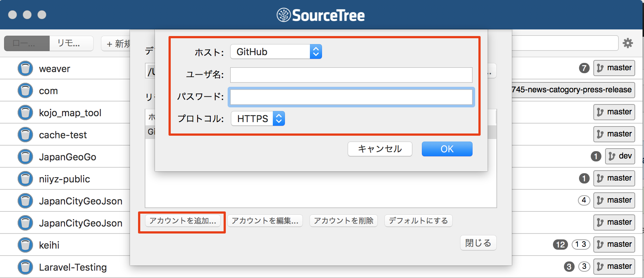Click the 13 outlined badge on keihi row
This screenshot has height=278, width=644.
pos(581,245)
